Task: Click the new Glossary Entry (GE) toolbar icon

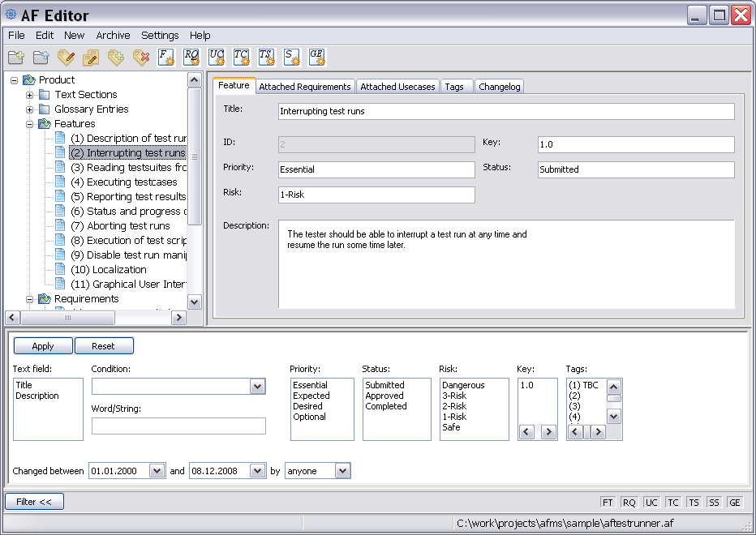Action: [317, 57]
